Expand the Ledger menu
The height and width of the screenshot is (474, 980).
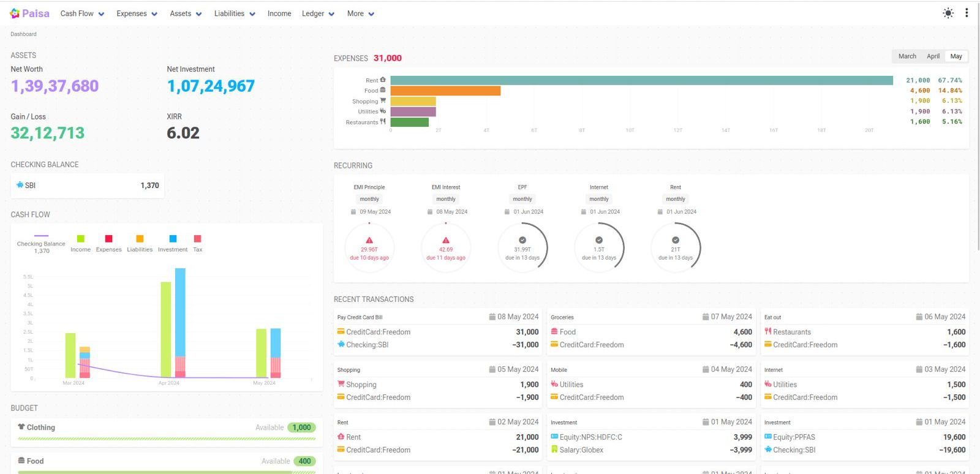tap(318, 13)
